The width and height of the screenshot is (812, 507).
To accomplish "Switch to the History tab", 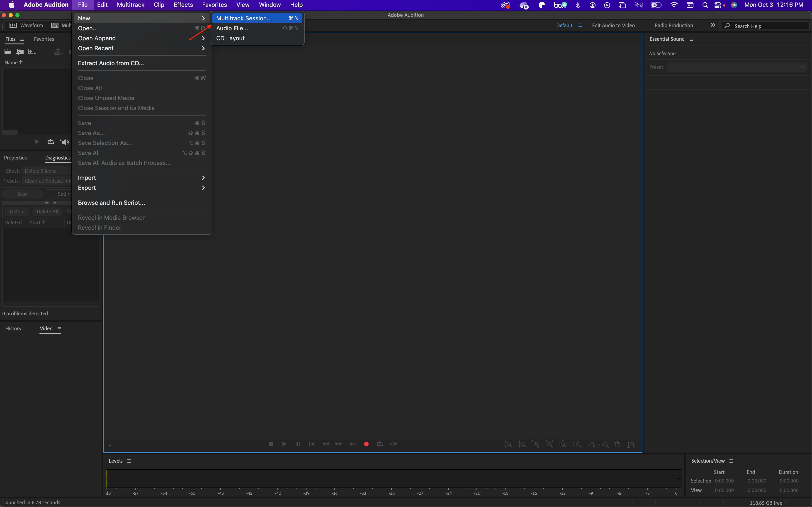I will point(13,329).
